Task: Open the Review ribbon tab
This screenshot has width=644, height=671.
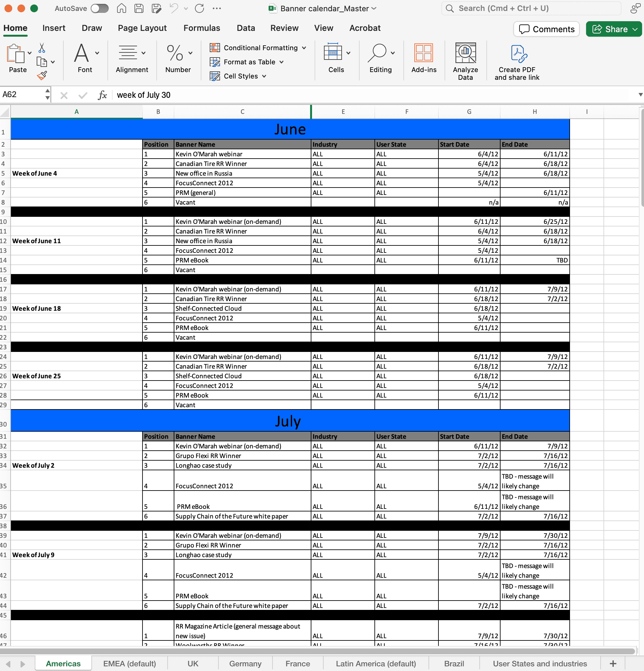Action: [284, 28]
